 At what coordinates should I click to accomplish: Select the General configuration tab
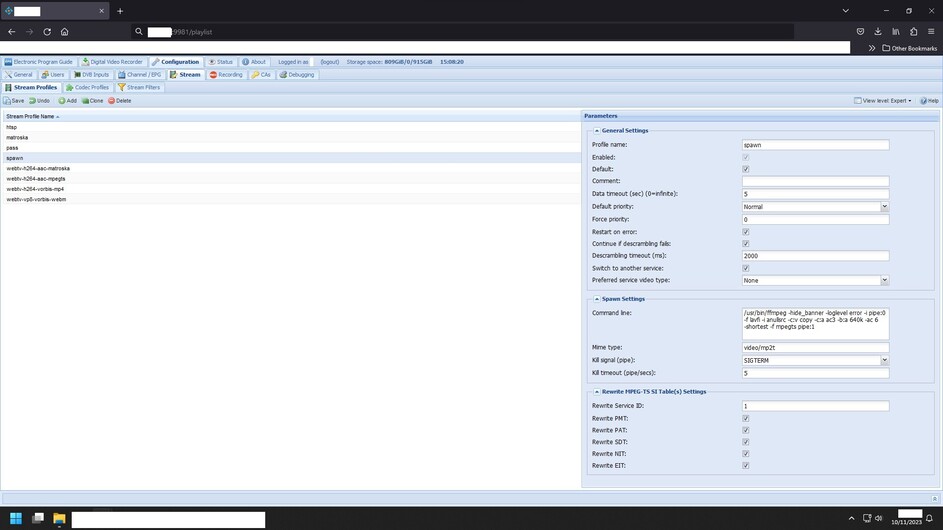pos(19,75)
